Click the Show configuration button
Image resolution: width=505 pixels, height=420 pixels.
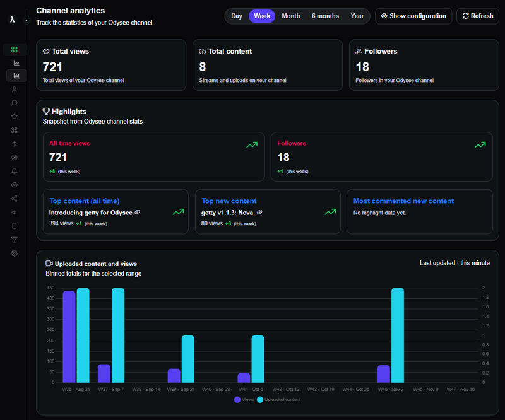pyautogui.click(x=413, y=16)
